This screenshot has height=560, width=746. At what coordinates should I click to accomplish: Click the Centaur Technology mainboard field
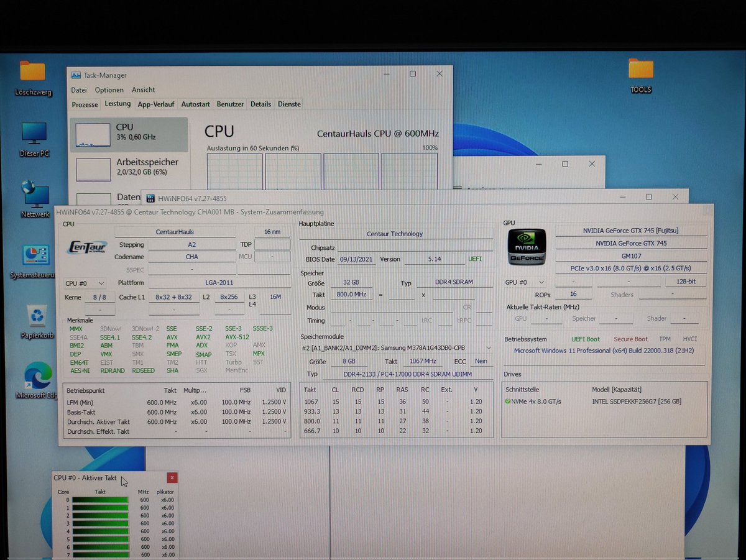(395, 234)
